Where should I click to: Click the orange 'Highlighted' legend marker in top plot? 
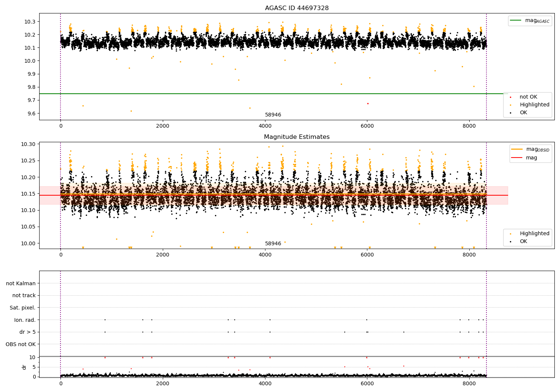tap(511, 105)
